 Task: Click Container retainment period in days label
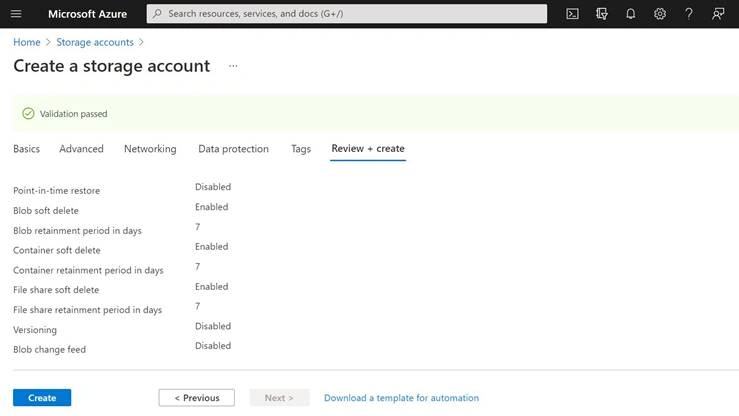88,270
